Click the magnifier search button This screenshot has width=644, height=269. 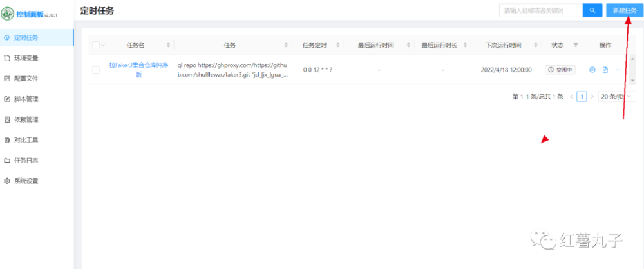[x=592, y=11]
